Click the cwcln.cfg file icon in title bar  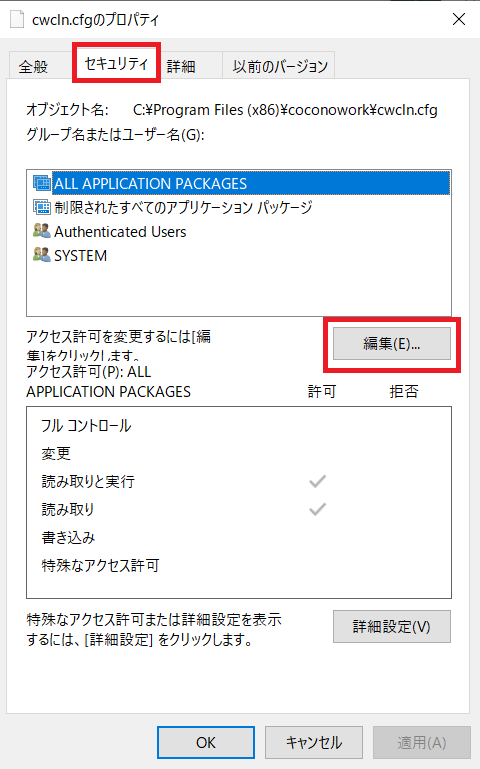[17, 19]
